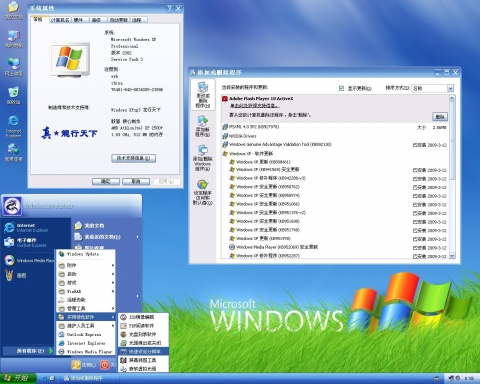The image size is (480, 384).
Task: Expand the 启动 submenu
Action: 86,274
